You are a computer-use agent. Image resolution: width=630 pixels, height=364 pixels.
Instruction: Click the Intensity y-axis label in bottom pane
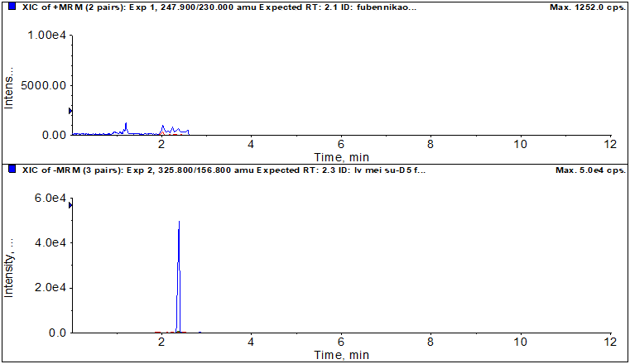point(10,269)
